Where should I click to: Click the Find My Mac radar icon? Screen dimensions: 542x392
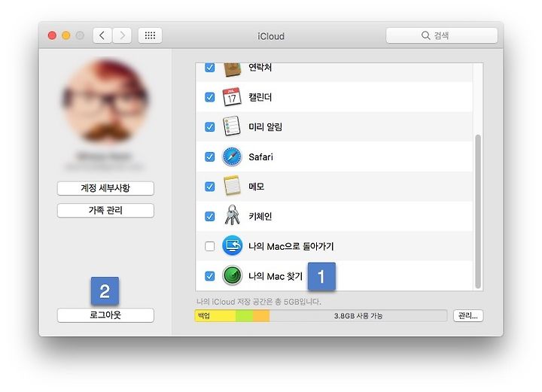(232, 275)
